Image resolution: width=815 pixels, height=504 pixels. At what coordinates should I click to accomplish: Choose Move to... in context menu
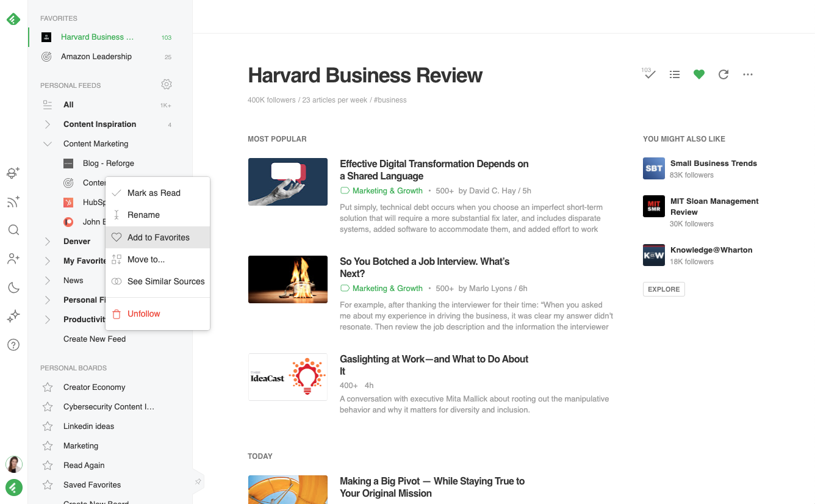click(157, 259)
